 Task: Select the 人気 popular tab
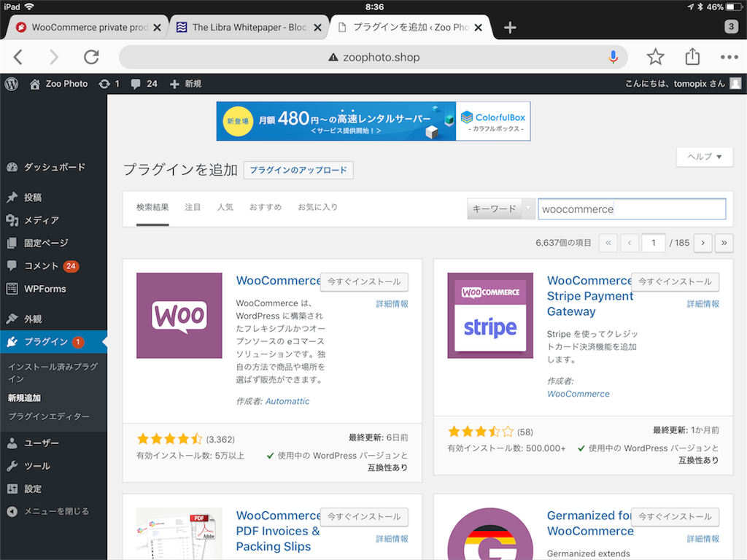click(x=225, y=207)
